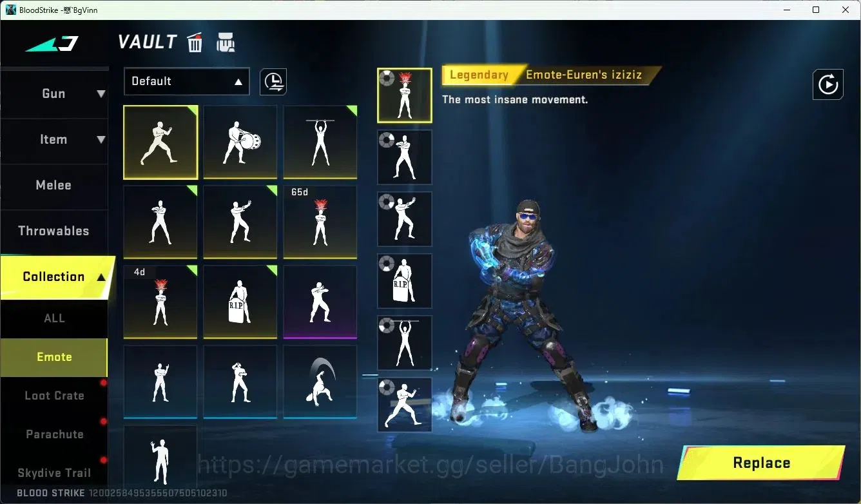This screenshot has height=504, width=861.
Task: Open the Throwables category
Action: [54, 231]
